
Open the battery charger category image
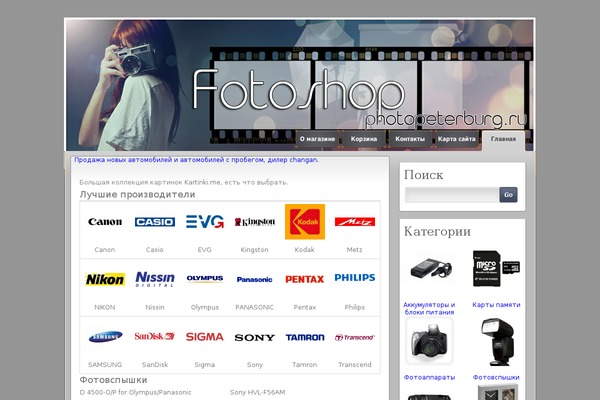click(x=429, y=269)
